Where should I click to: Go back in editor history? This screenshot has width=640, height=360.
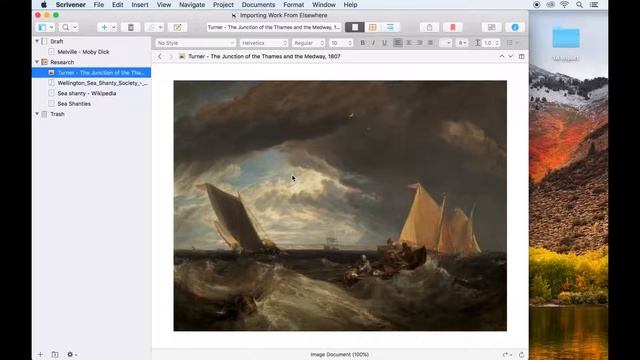coord(160,56)
